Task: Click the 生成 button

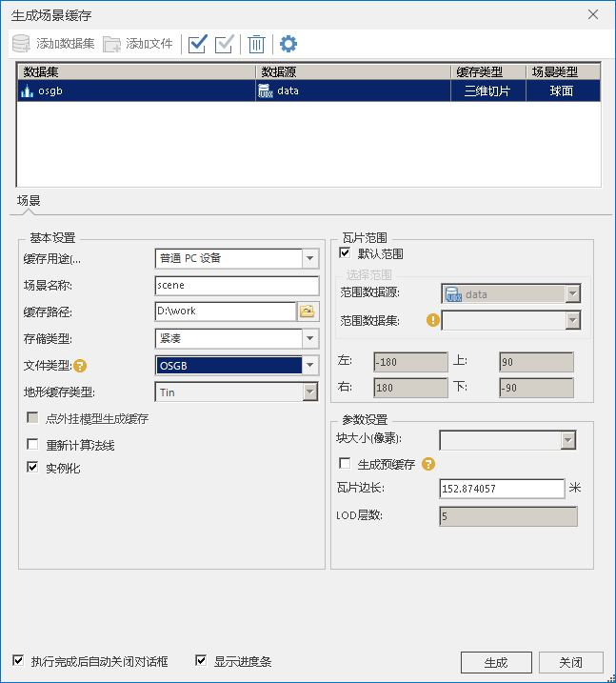Action: click(495, 662)
